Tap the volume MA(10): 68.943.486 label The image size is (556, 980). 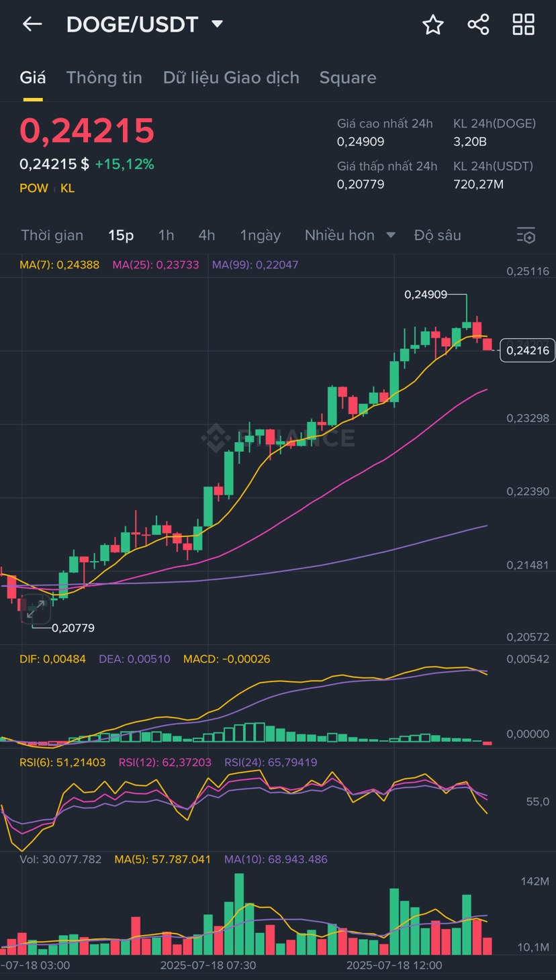click(x=276, y=859)
